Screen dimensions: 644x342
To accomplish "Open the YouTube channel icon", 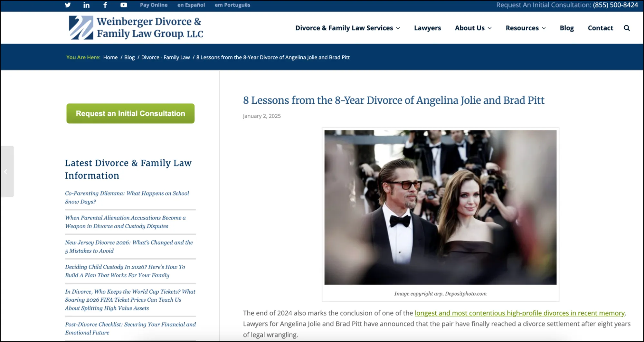I will [x=123, y=5].
